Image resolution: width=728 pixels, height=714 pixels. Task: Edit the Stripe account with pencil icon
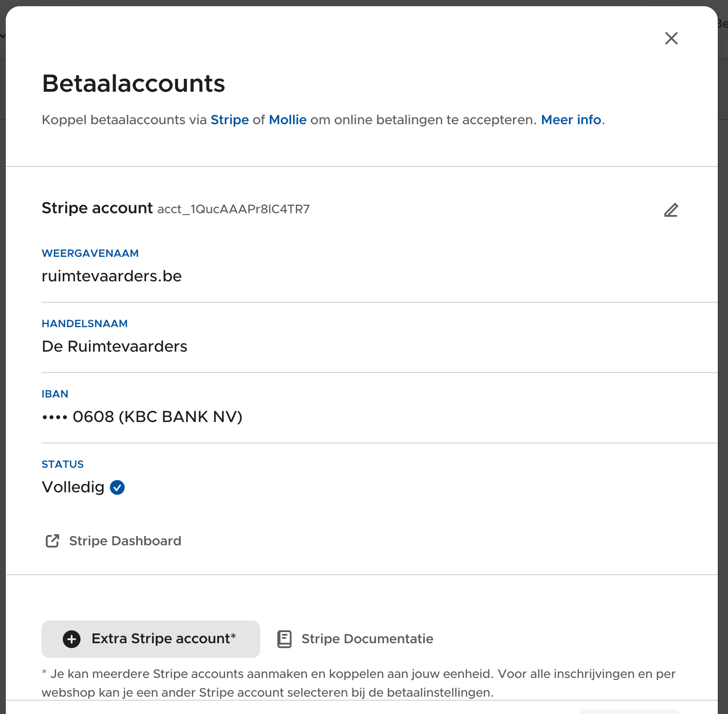(671, 210)
